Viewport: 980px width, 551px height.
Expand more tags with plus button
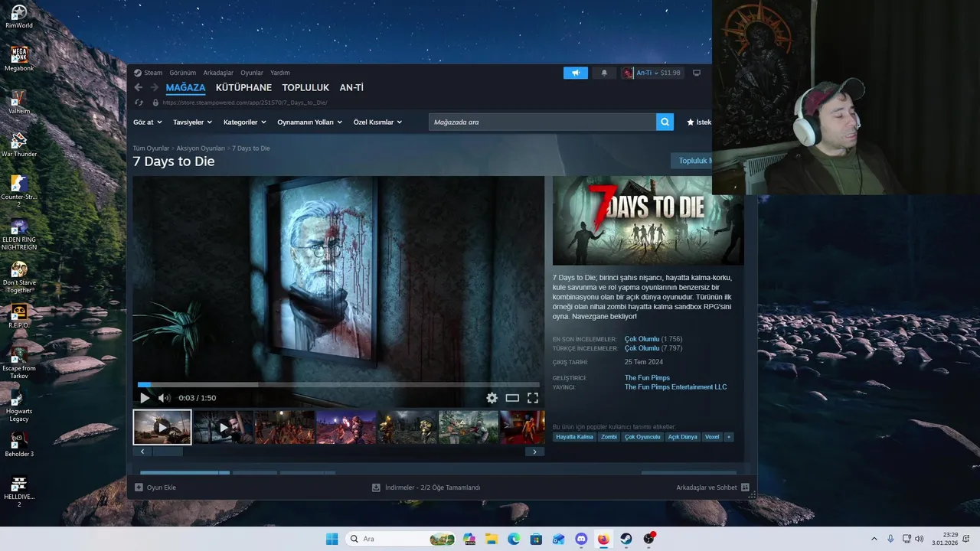pyautogui.click(x=729, y=437)
